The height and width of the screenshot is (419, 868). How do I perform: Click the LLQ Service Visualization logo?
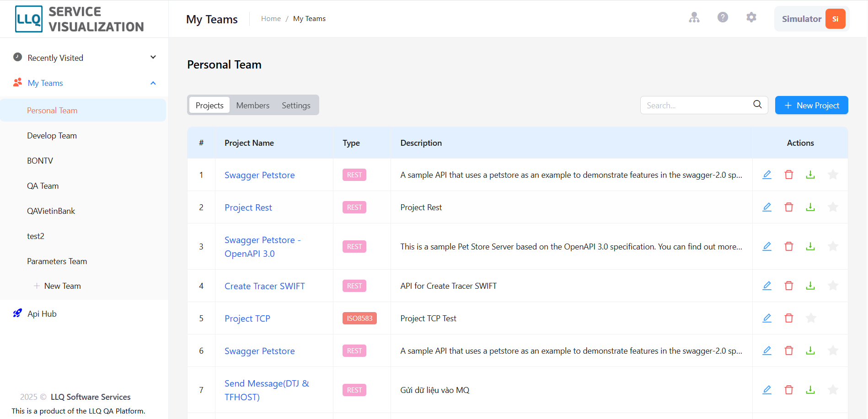[80, 19]
